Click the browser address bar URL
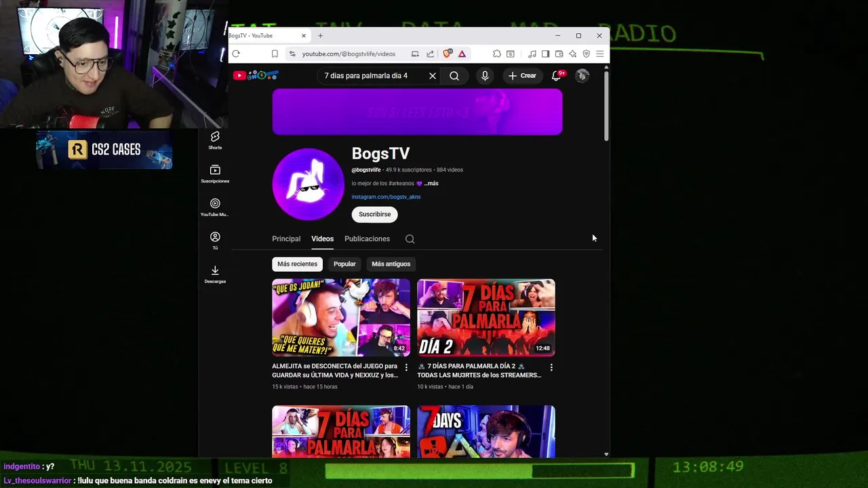The width and height of the screenshot is (868, 488). pos(349,54)
